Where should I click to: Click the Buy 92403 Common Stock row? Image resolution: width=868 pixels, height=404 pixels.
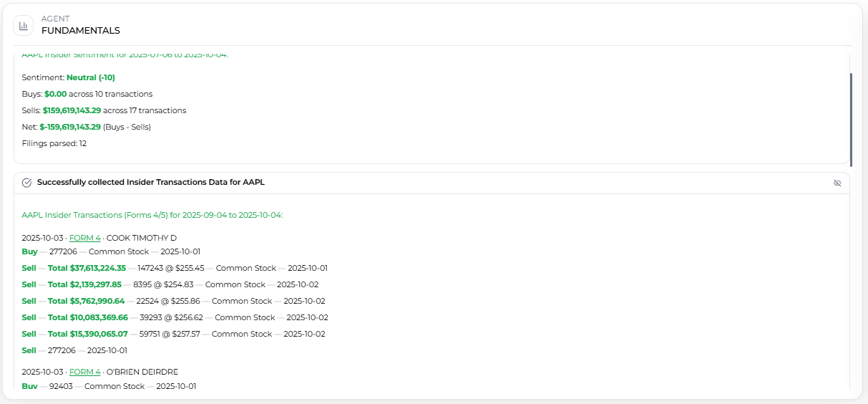coord(109,386)
